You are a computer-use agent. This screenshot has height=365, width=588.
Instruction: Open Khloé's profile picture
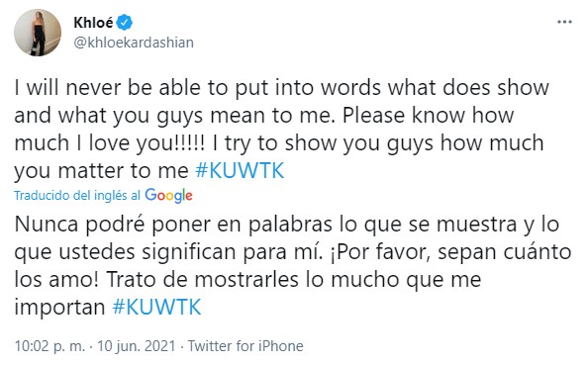click(38, 33)
